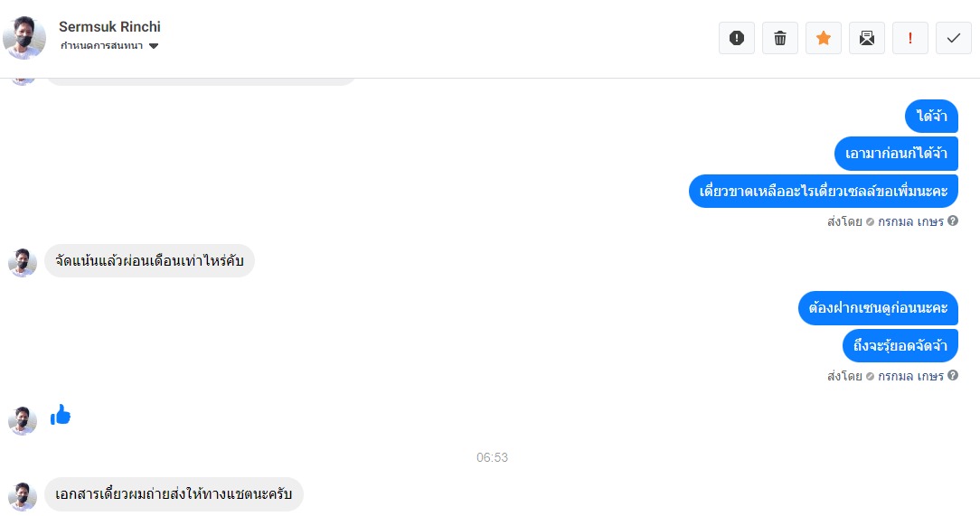Mark conversation unread with the envelope icon
This screenshot has width=980, height=516.
coord(867,38)
